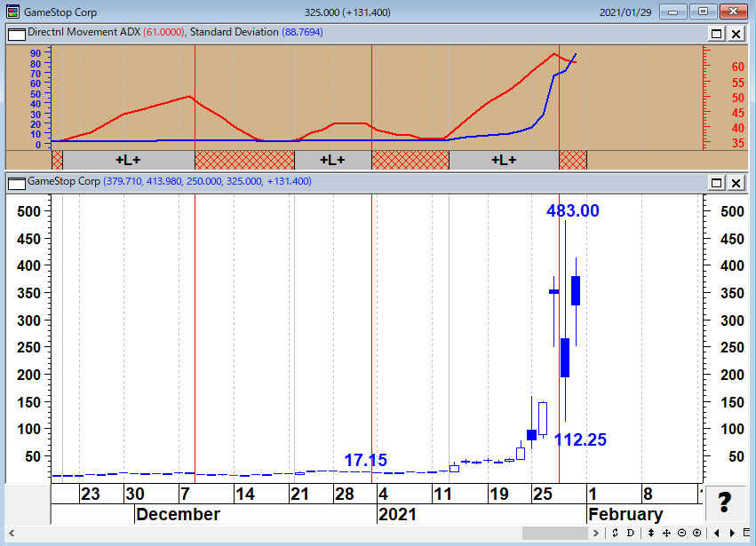Click the GameStop Corp price pane menu icon
This screenshot has height=546, width=756.
[x=17, y=184]
